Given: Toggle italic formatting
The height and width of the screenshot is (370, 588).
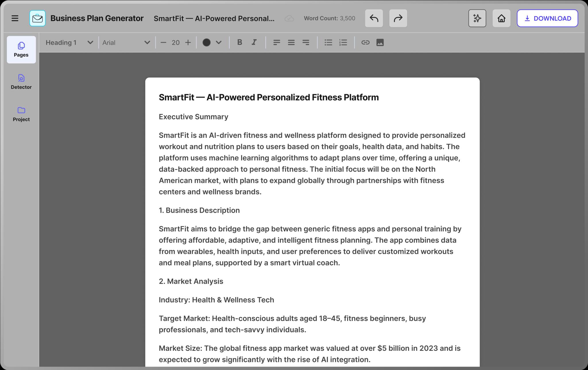Looking at the screenshot, I should (x=254, y=42).
